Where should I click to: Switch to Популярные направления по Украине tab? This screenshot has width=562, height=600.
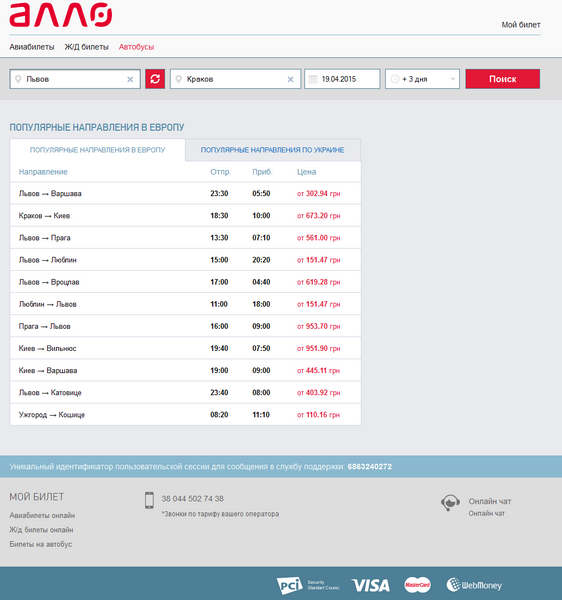tap(272, 150)
